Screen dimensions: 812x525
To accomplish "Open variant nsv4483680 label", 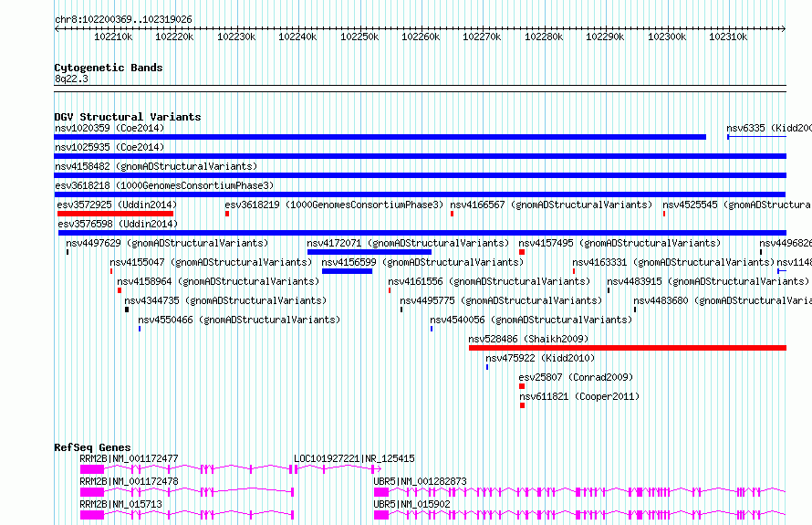I will point(723,300).
